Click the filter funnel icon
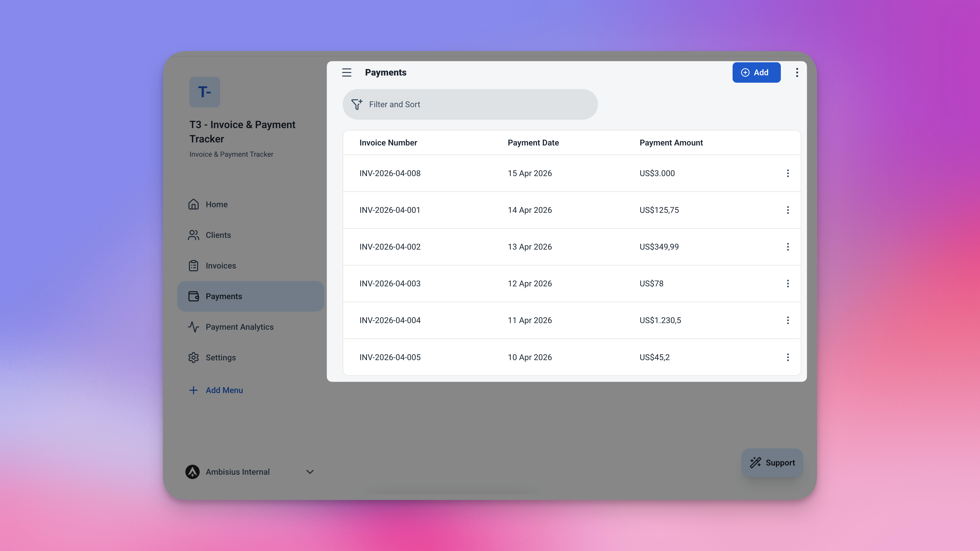980x551 pixels. click(x=356, y=104)
